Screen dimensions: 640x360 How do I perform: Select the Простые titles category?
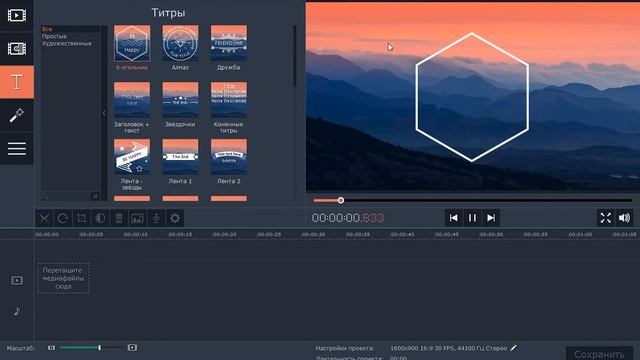(54, 36)
